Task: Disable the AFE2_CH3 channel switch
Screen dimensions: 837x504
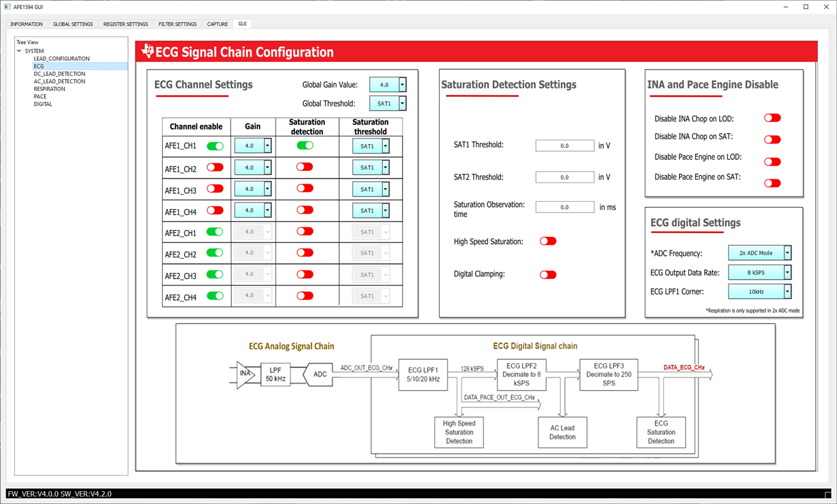Action: pyautogui.click(x=215, y=275)
